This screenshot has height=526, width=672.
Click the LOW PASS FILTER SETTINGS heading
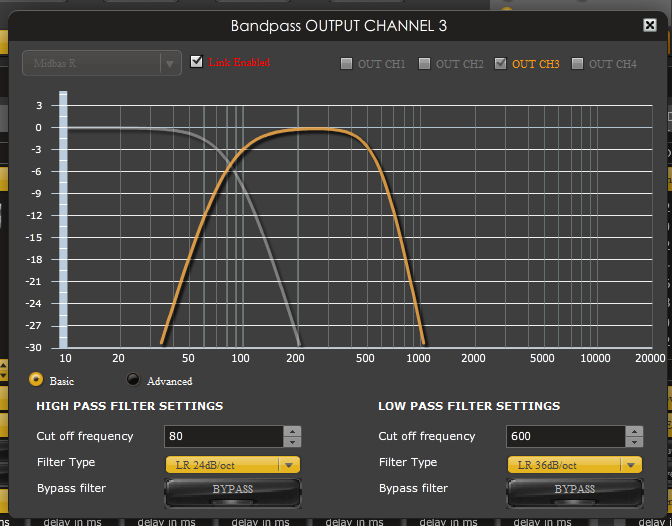tap(469, 406)
